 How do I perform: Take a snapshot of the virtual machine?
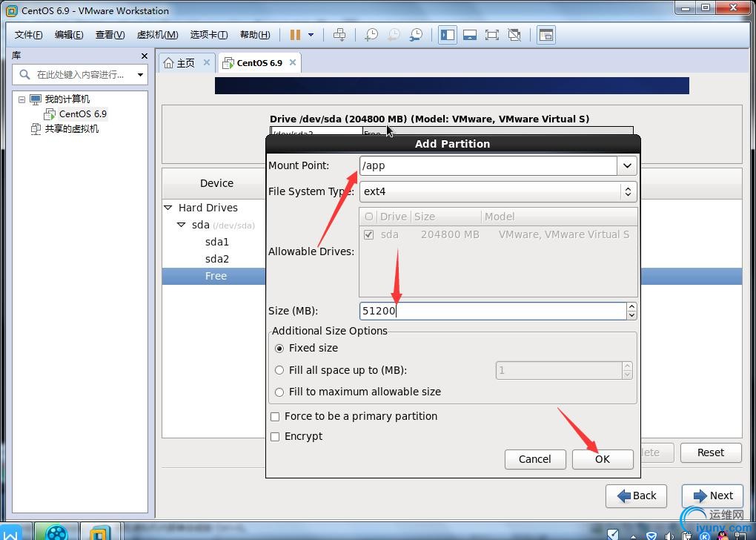(x=371, y=35)
